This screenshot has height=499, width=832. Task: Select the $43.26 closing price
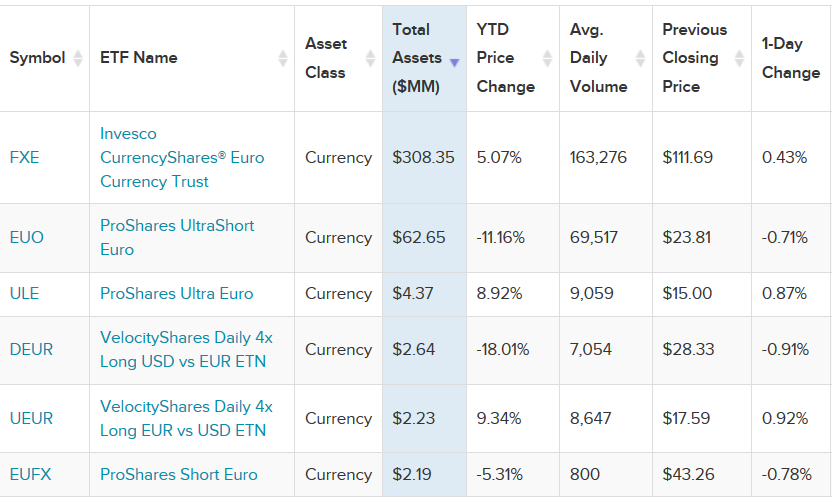pos(688,474)
